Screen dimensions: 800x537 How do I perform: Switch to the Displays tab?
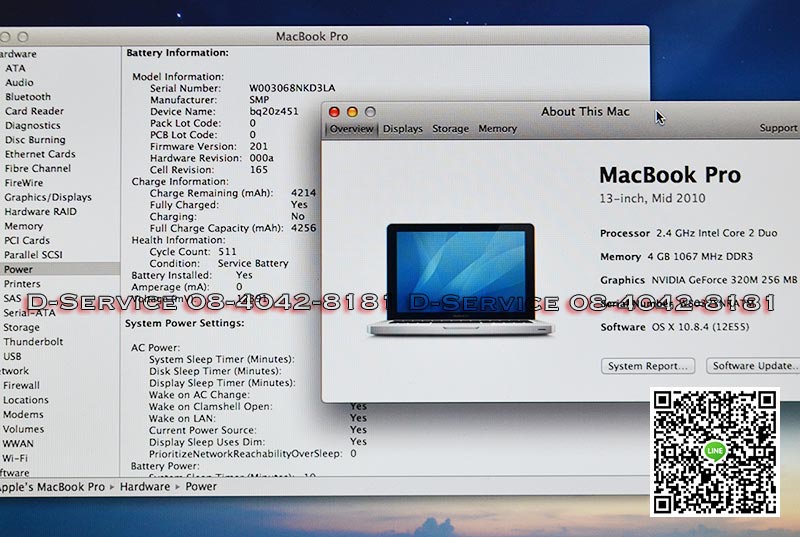[x=403, y=129]
